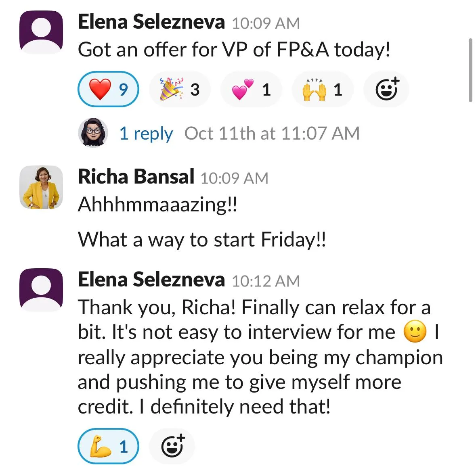
Task: Click Elena Selezneva's avatar on first message
Action: [41, 32]
